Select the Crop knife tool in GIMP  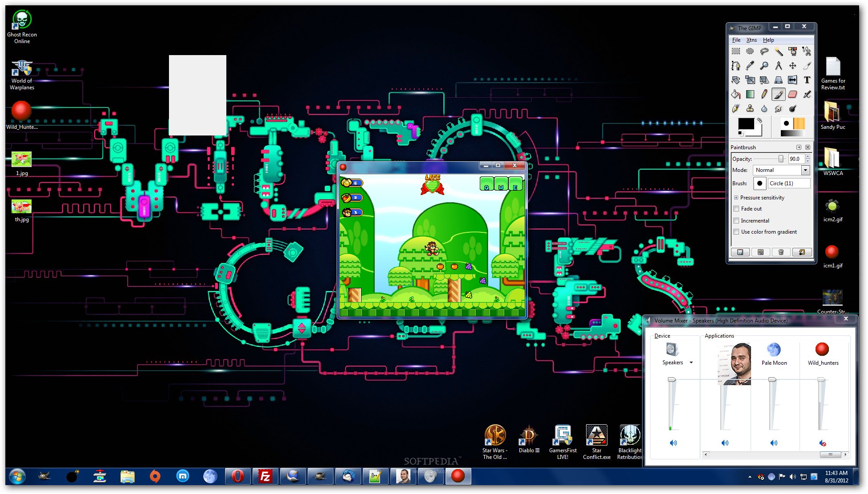point(807,66)
